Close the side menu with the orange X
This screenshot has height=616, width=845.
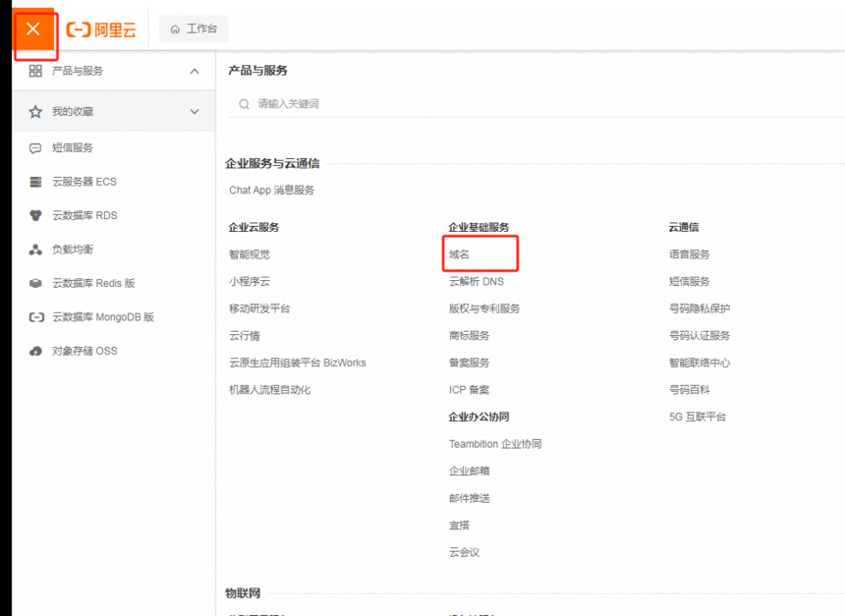(33, 29)
